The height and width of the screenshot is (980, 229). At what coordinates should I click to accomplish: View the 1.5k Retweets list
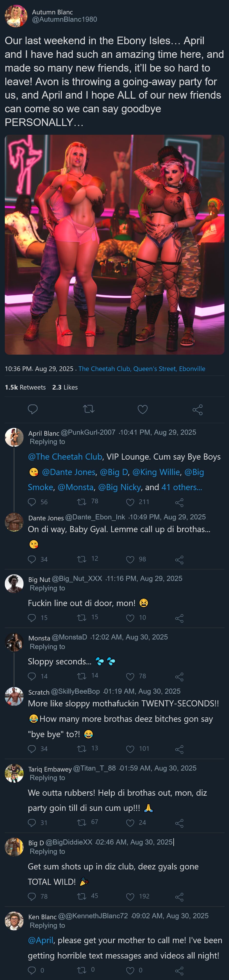coord(25,387)
